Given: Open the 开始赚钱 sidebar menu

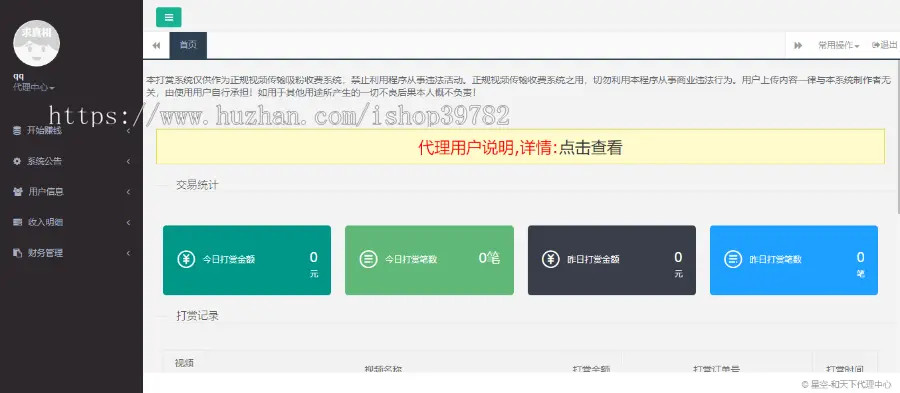Looking at the screenshot, I should [x=71, y=131].
